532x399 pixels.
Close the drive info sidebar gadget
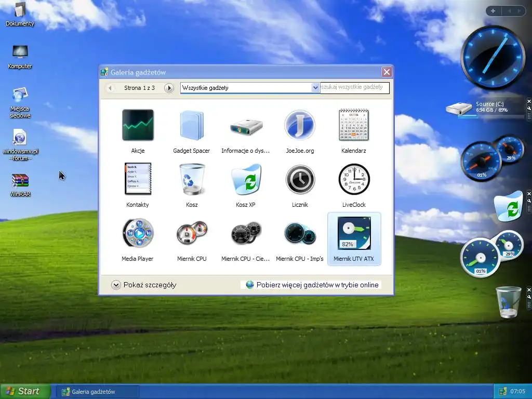tap(528, 101)
